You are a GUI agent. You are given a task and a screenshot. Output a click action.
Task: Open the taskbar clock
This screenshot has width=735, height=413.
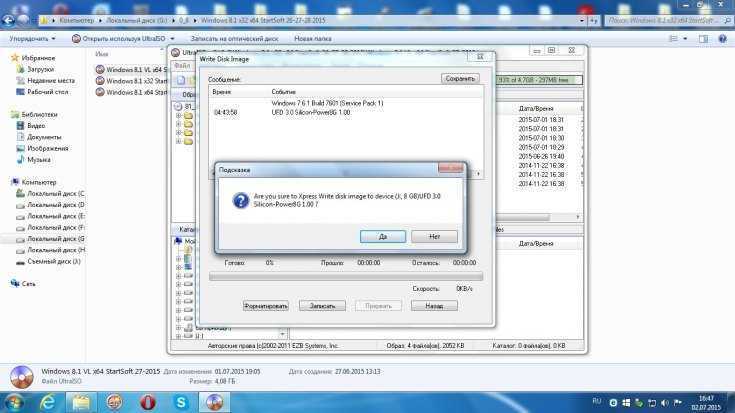pos(706,403)
